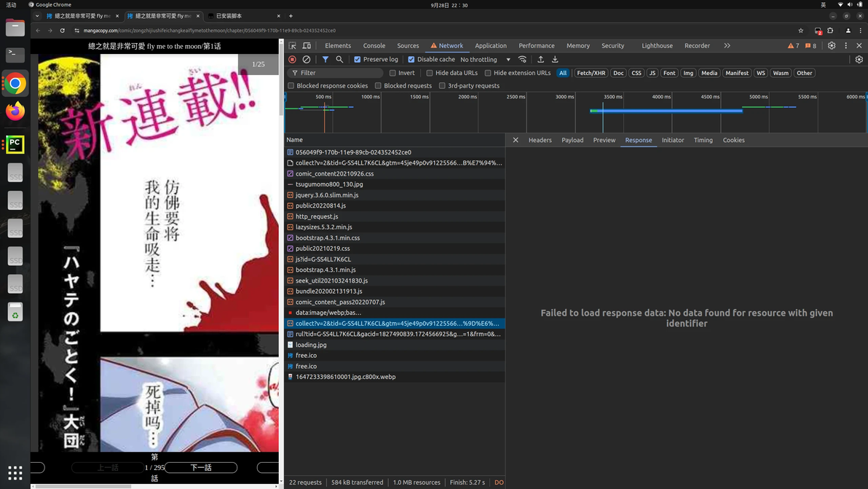Screen dimensions: 868x489
Task: Click the Filter text input field
Action: tap(336, 73)
